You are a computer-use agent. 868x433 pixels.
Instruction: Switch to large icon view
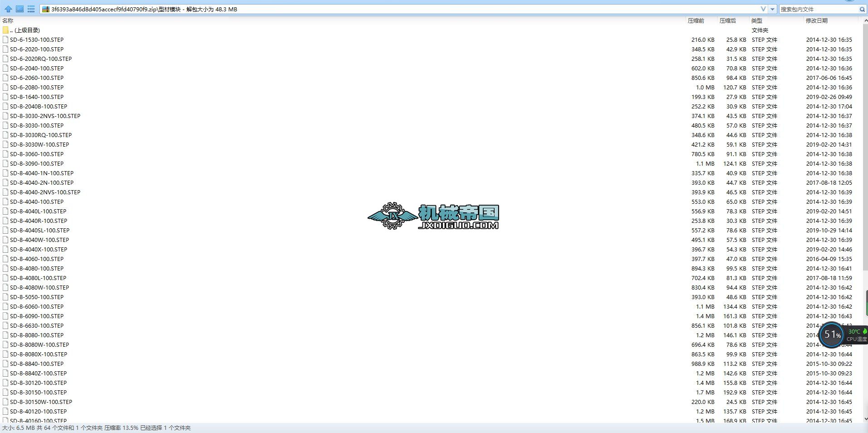point(20,9)
